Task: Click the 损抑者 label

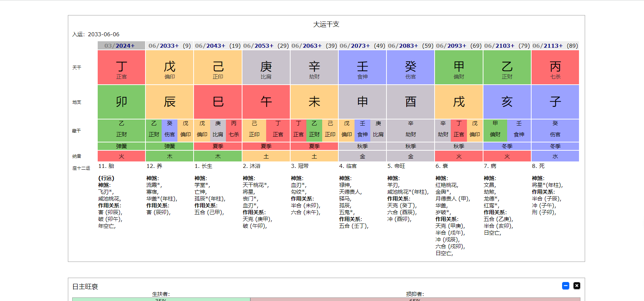Action: [x=415, y=294]
